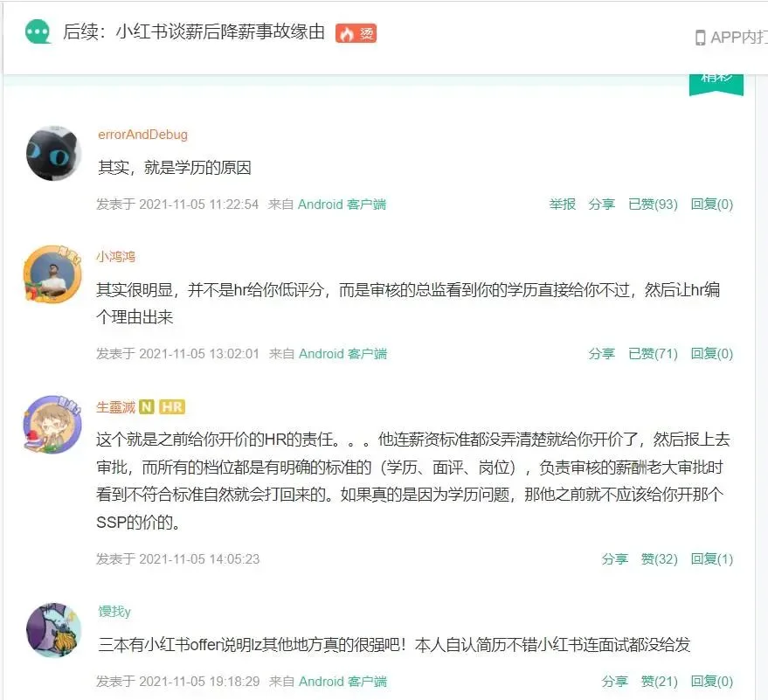Click the green chat bubble icon
The height and width of the screenshot is (700, 768).
pyautogui.click(x=38, y=31)
